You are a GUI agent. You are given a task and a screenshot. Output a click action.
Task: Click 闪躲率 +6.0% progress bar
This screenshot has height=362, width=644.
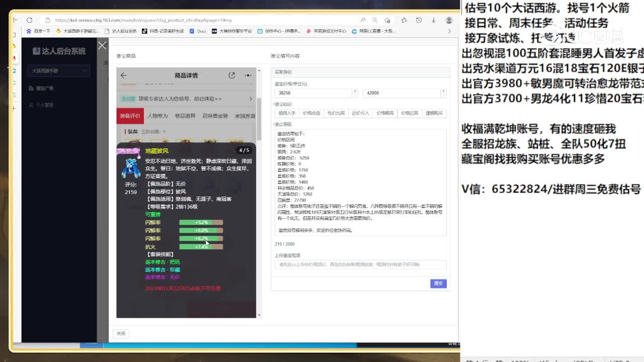click(201, 230)
